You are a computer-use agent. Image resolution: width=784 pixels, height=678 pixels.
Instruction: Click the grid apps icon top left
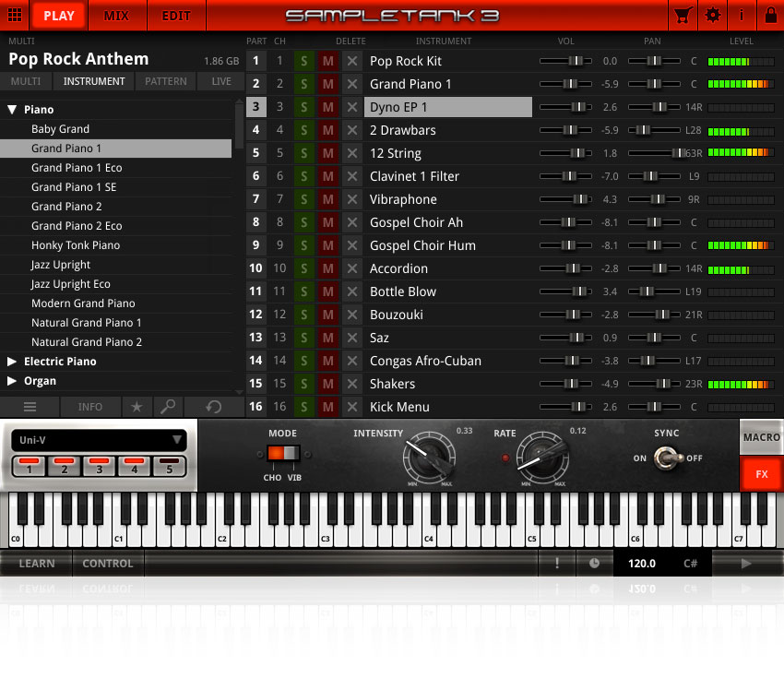pyautogui.click(x=13, y=15)
